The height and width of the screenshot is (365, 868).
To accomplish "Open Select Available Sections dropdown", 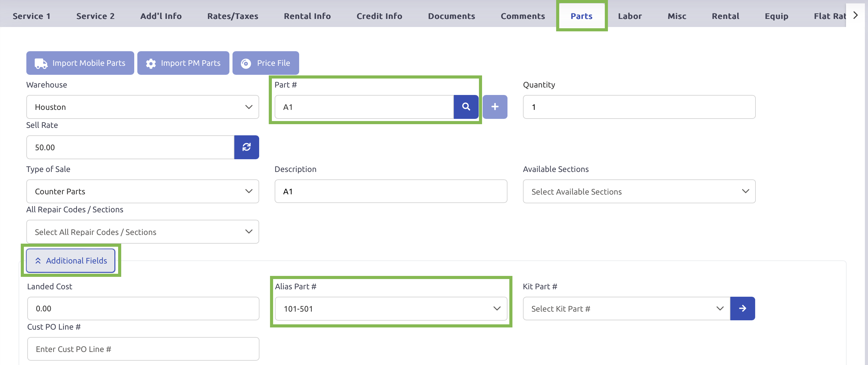I will (x=639, y=191).
